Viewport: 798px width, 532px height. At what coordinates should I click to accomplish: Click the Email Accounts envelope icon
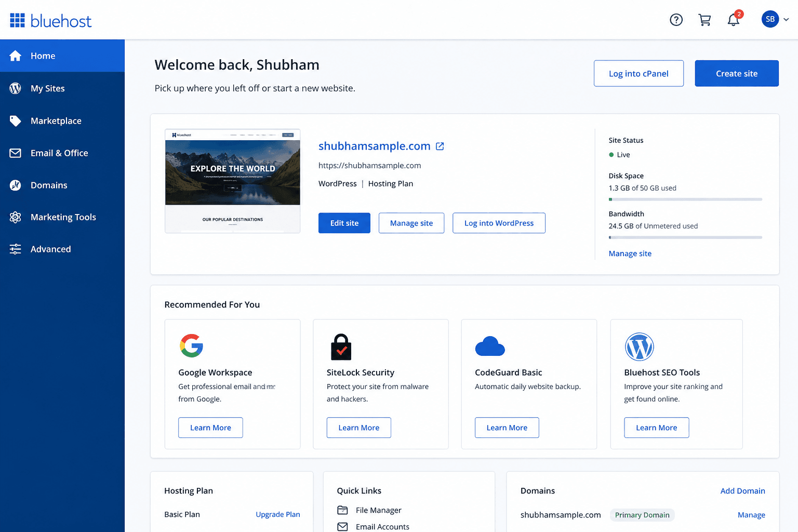click(x=343, y=527)
